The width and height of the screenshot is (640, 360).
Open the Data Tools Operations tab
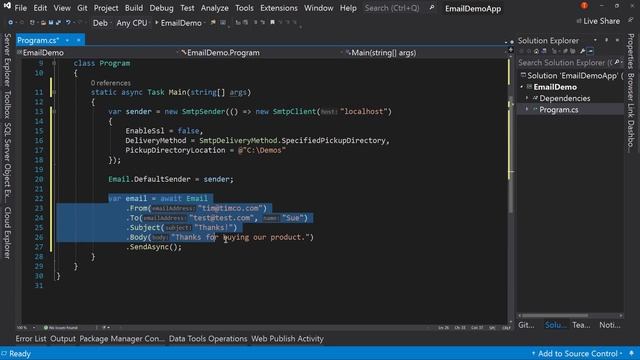tap(208, 339)
